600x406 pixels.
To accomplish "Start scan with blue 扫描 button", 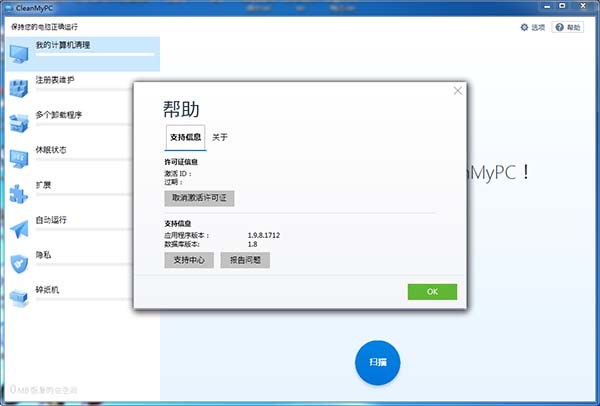I will (x=378, y=362).
